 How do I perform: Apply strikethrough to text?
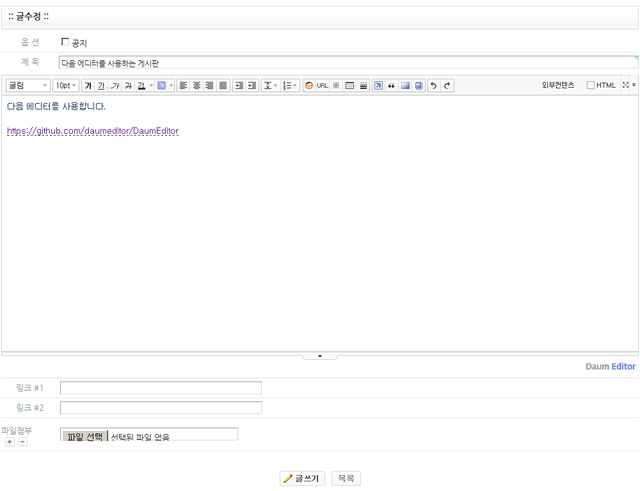point(128,86)
